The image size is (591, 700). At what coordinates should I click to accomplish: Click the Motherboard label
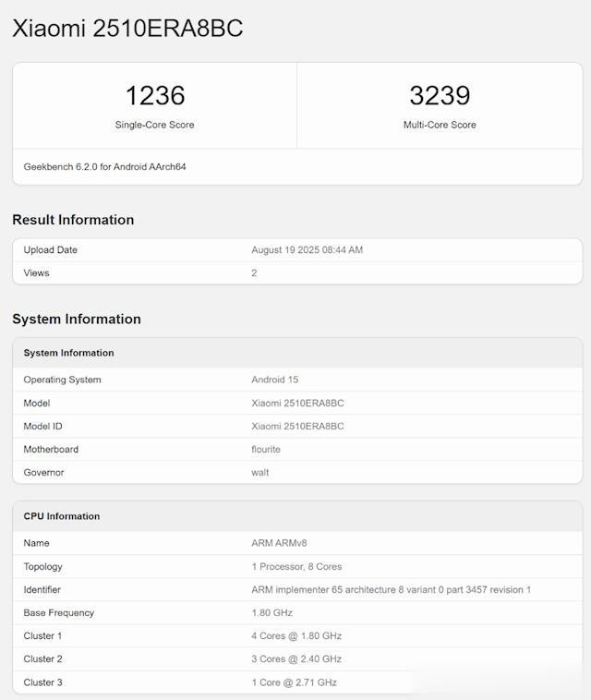click(x=51, y=450)
